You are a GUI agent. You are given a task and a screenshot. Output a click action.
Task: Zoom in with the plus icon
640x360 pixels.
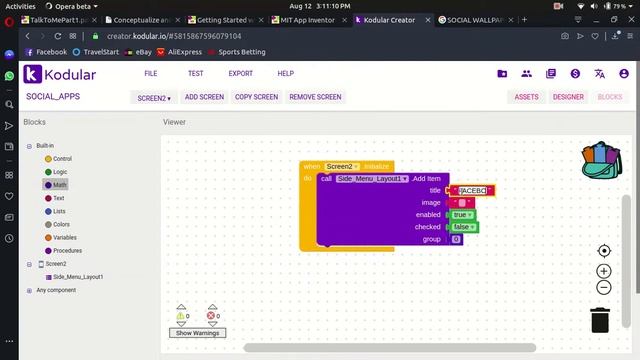604,271
